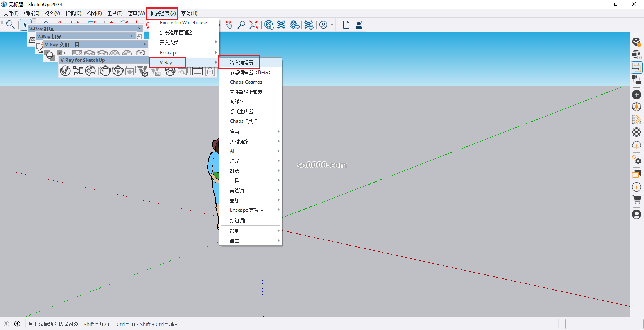This screenshot has width=644, height=330.
Task: Open 节点编辑器 (Beta) entry
Action: 250,72
